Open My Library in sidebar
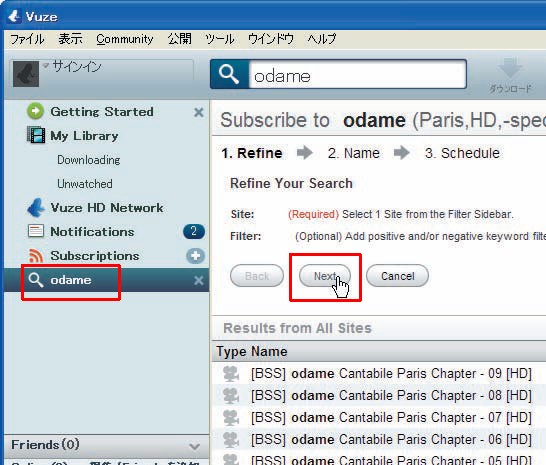The height and width of the screenshot is (465, 546). pyautogui.click(x=84, y=136)
